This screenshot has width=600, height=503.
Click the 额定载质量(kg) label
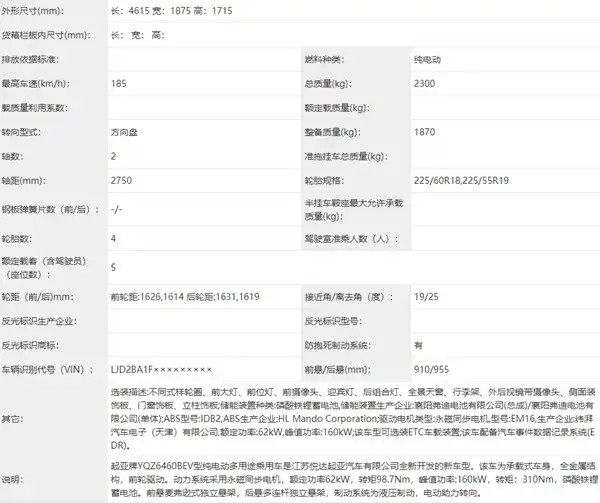click(337, 108)
